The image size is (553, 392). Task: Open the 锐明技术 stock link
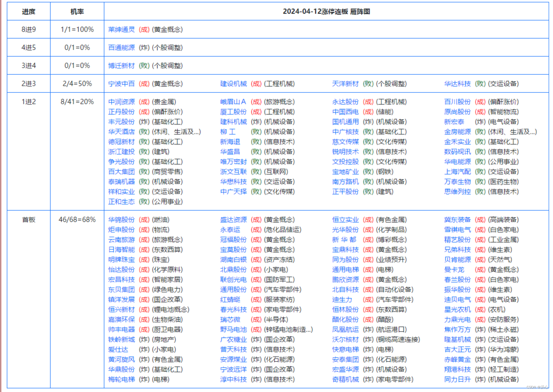pos(345,152)
